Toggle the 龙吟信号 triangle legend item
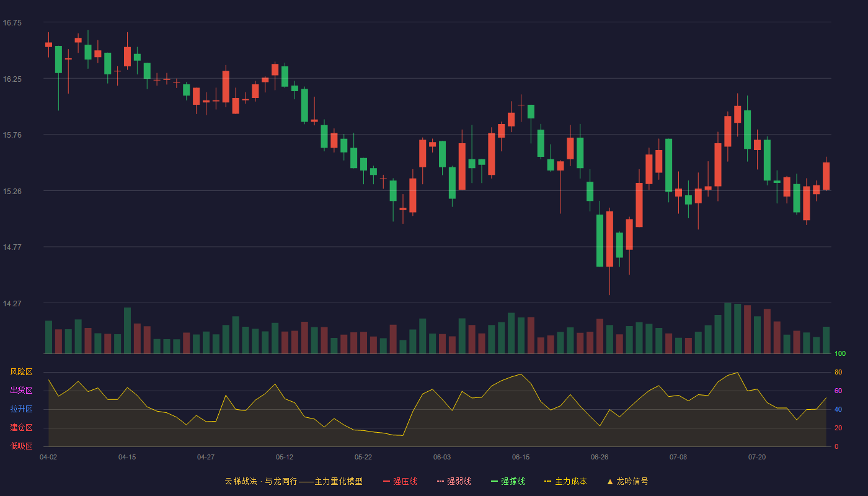 [x=627, y=481]
